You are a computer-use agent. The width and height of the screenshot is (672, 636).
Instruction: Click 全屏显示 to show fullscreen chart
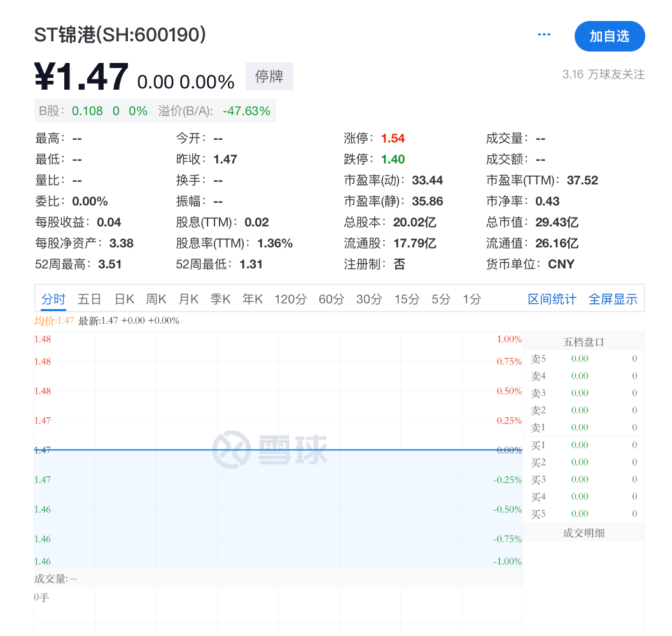[x=613, y=299]
